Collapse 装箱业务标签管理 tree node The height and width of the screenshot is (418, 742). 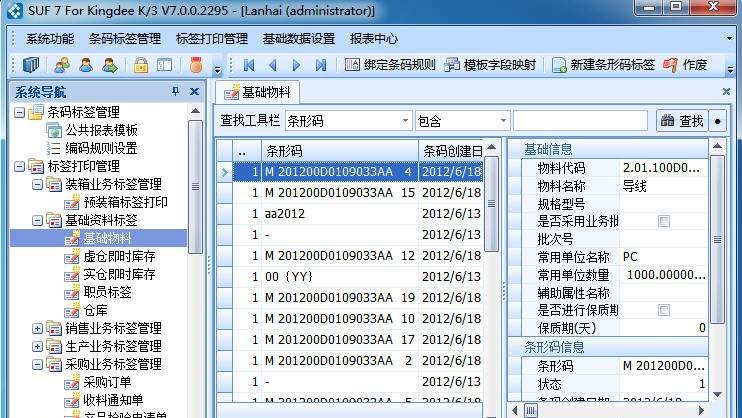[37, 185]
